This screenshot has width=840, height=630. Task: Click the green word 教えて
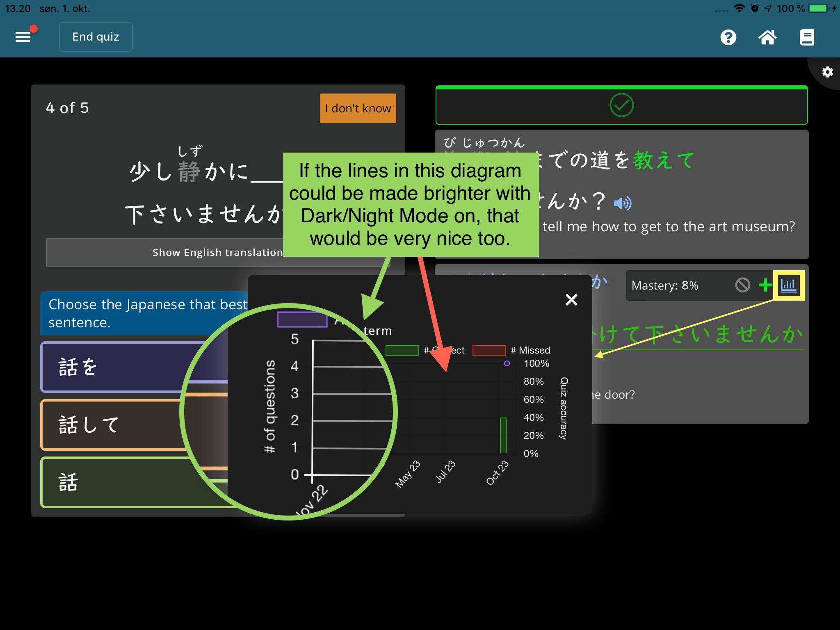(x=663, y=160)
